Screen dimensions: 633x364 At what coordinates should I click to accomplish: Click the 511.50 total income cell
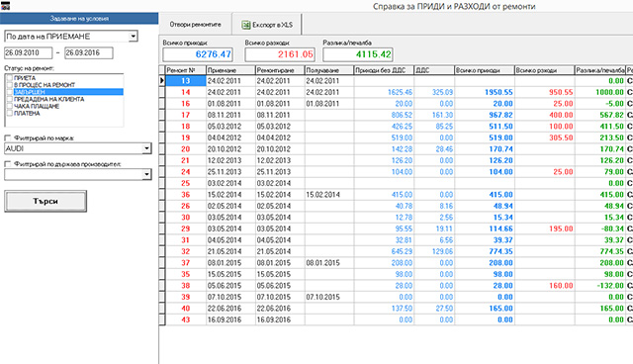(x=485, y=127)
